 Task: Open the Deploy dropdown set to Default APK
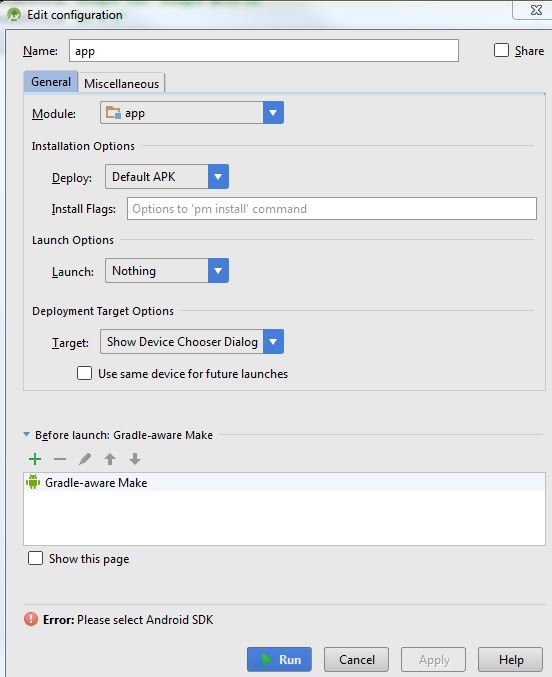point(167,177)
